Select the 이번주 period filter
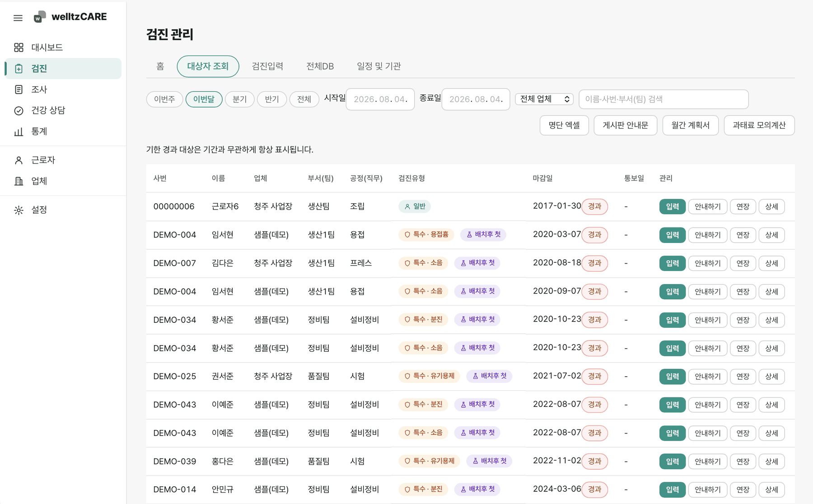Screen dimensions: 813x504 (164, 99)
